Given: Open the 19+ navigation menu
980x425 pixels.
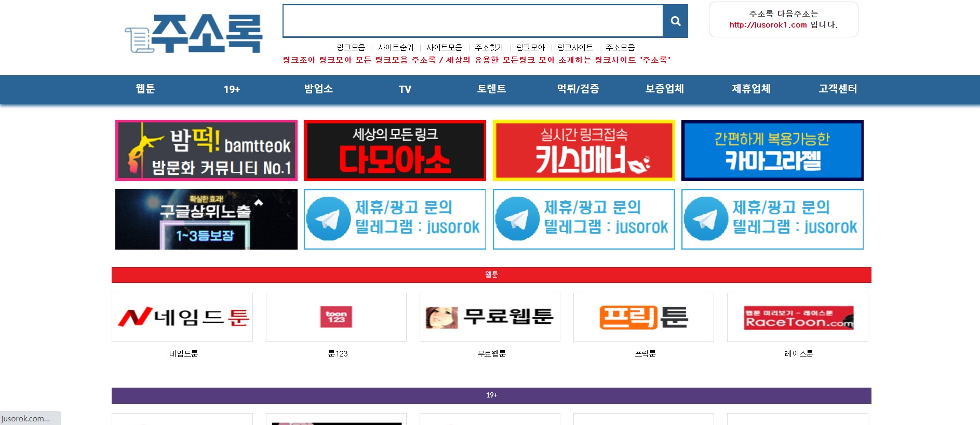Looking at the screenshot, I should coord(232,89).
